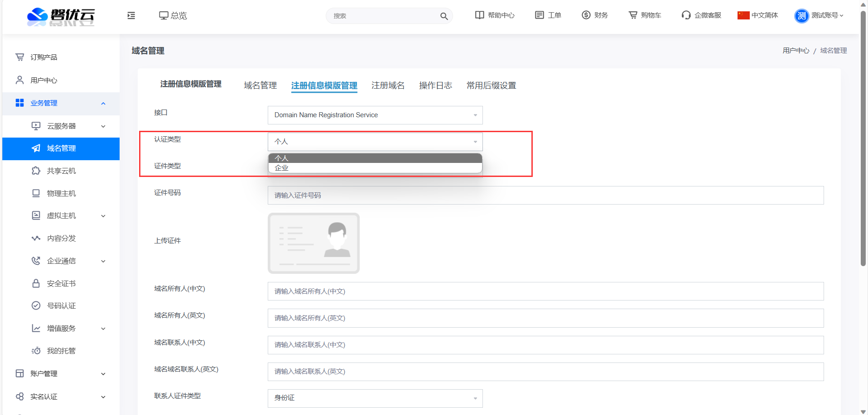Open 测试账号 account menu
The width and height of the screenshot is (868, 415).
[819, 15]
